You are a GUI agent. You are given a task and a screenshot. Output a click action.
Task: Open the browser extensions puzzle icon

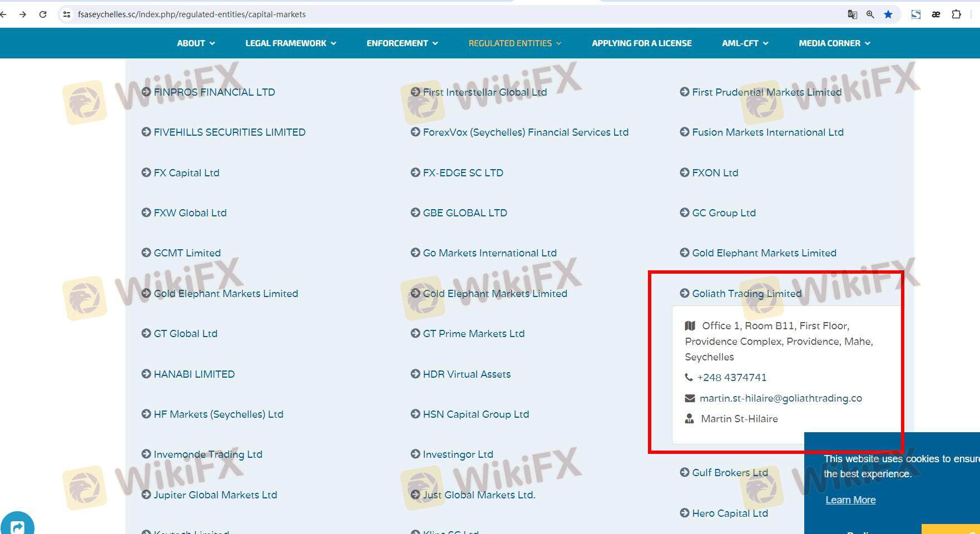point(956,14)
